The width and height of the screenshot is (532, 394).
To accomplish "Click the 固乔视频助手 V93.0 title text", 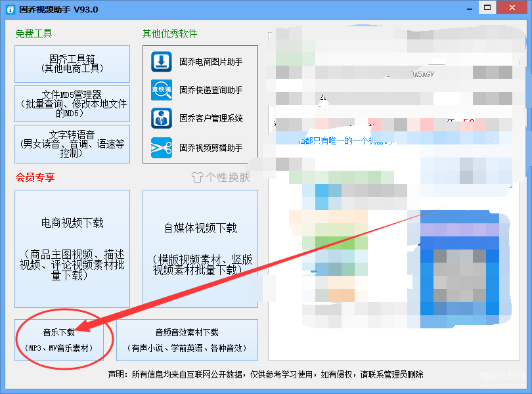I will (x=58, y=9).
